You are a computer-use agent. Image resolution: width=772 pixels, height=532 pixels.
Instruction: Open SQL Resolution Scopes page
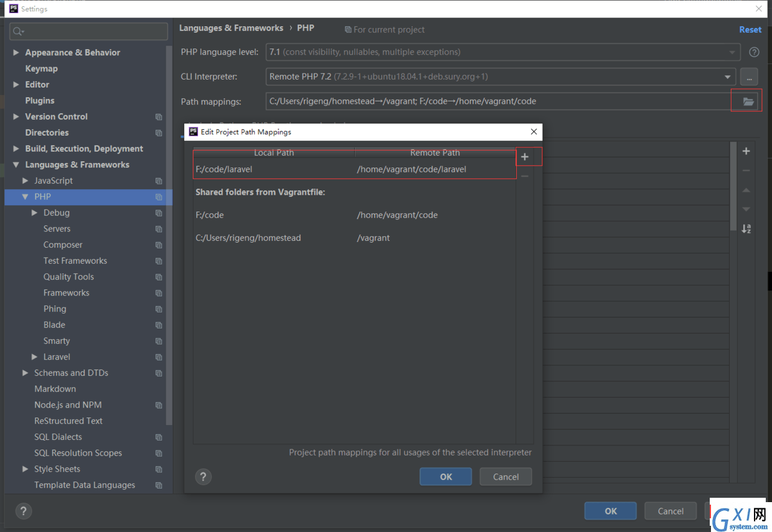click(78, 453)
